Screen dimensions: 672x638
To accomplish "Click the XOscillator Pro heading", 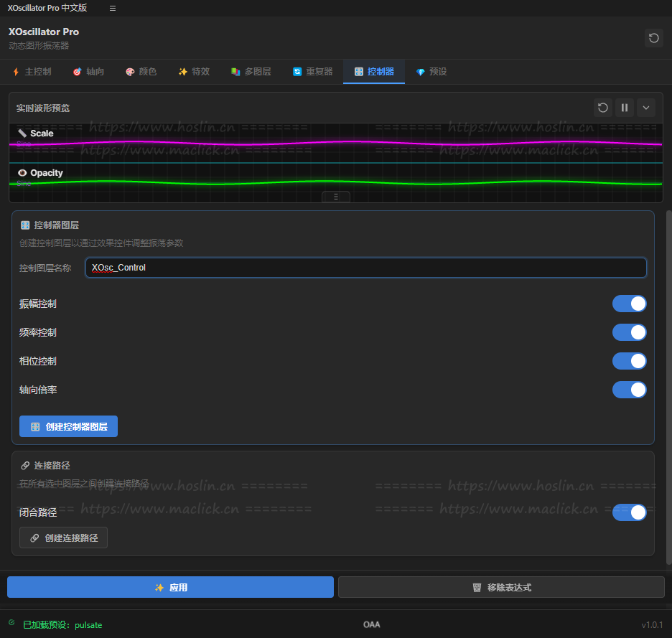I will 44,32.
